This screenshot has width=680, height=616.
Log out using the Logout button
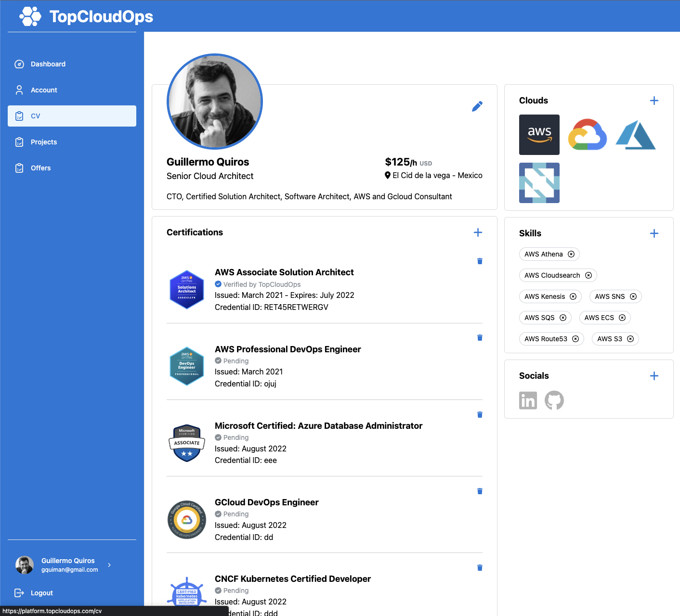(41, 593)
